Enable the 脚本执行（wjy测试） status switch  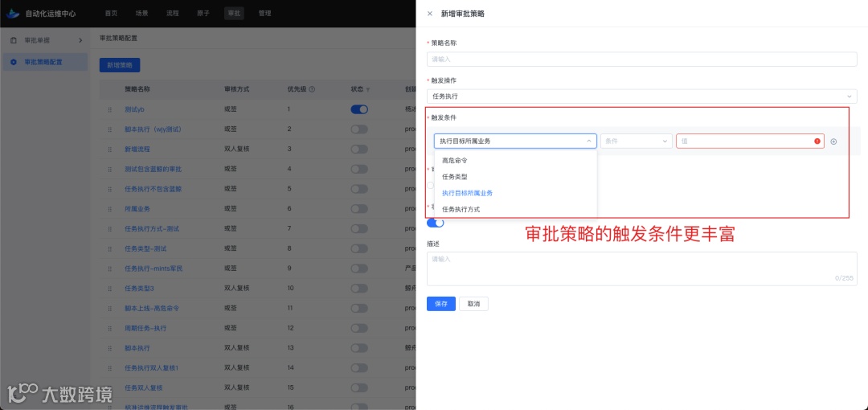pyautogui.click(x=359, y=129)
